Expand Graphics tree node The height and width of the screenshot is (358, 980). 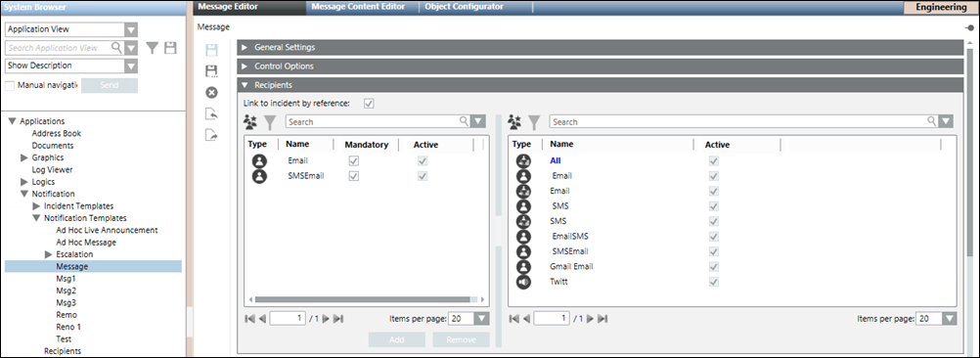point(24,157)
